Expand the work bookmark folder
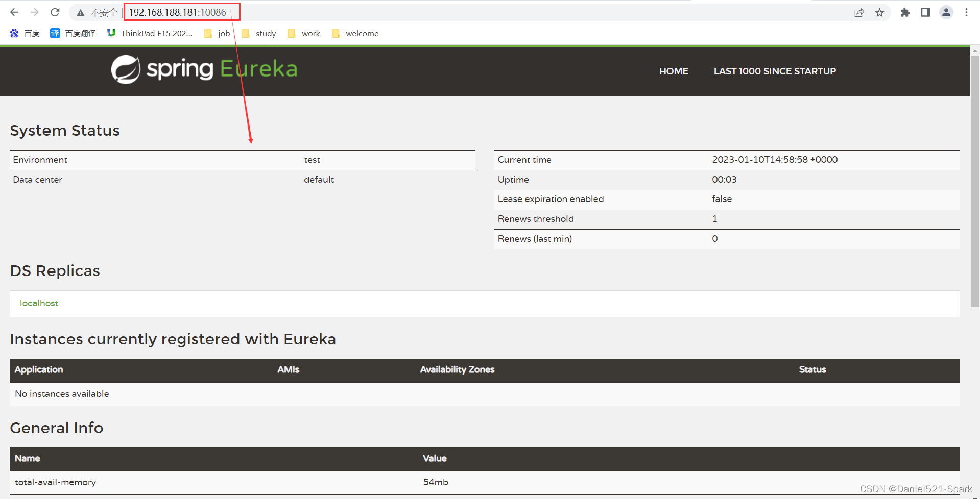Screen dimensions: 980x499 click(x=304, y=33)
